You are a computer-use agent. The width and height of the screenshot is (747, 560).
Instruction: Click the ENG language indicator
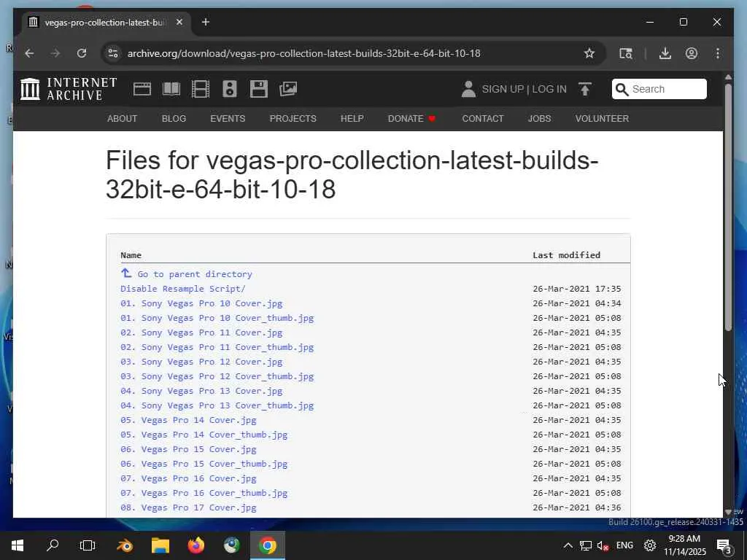pos(624,545)
